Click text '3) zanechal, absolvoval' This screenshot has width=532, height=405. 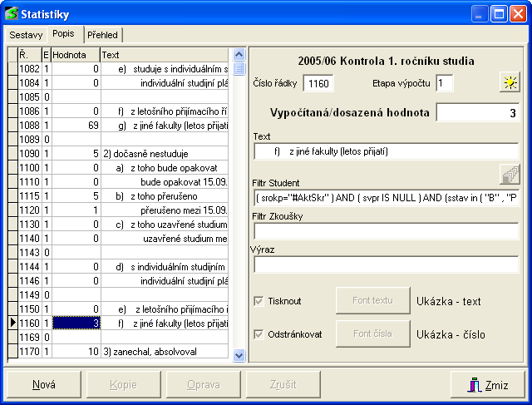[150, 352]
